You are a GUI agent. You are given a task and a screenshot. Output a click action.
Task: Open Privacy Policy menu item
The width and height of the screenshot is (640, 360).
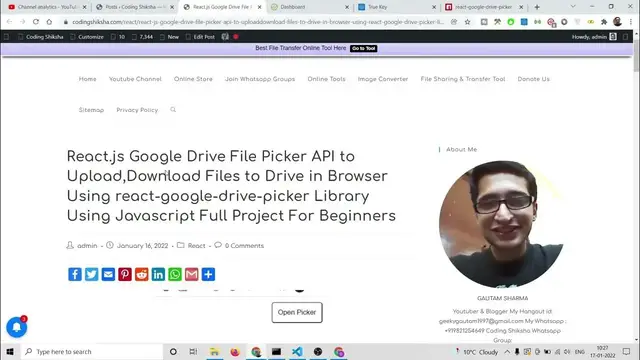137,110
